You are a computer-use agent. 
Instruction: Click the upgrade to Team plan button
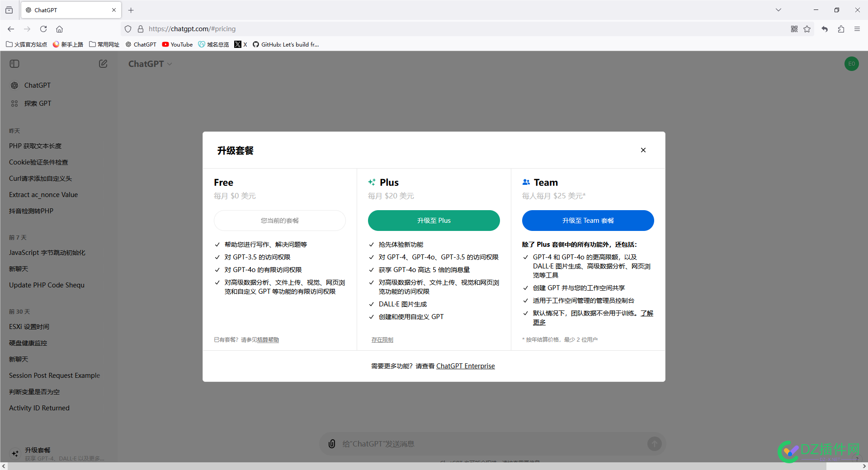[x=588, y=221]
